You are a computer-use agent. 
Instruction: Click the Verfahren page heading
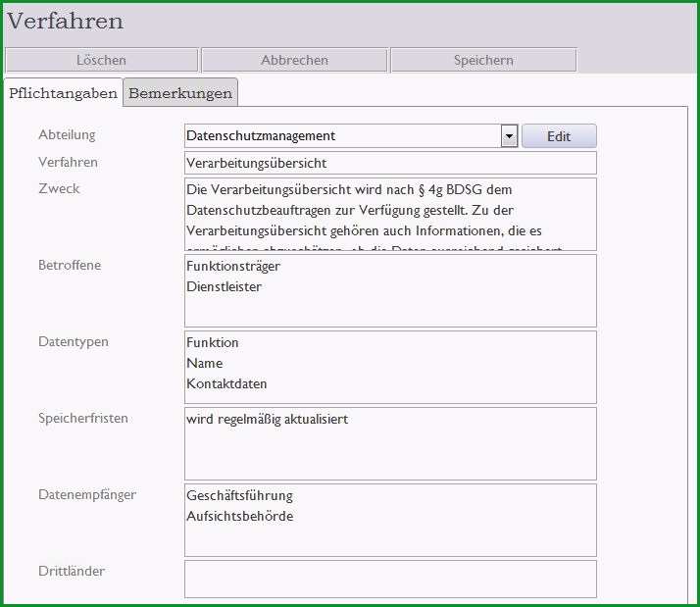[65, 21]
